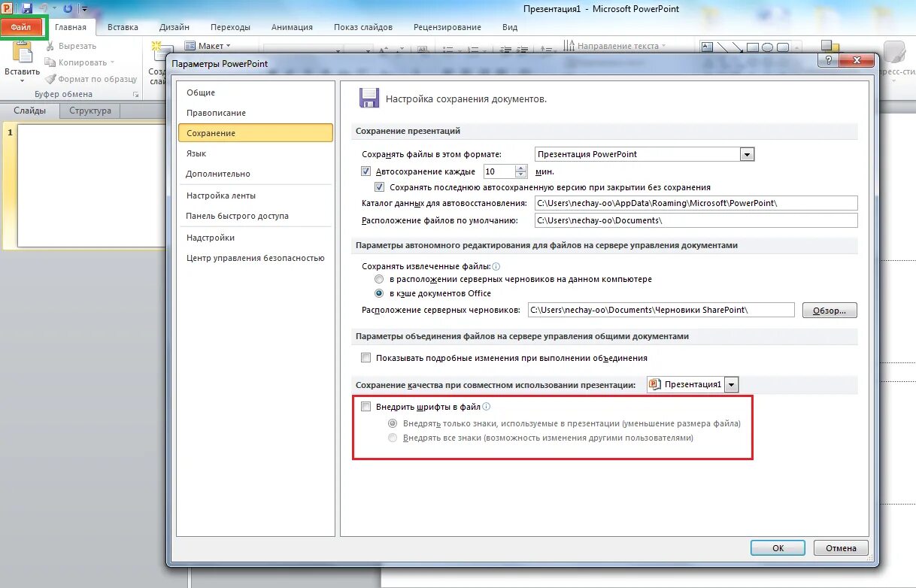Click the info icon beside Внедрить шрифты в файл
The image size is (916, 588).
pyautogui.click(x=487, y=407)
